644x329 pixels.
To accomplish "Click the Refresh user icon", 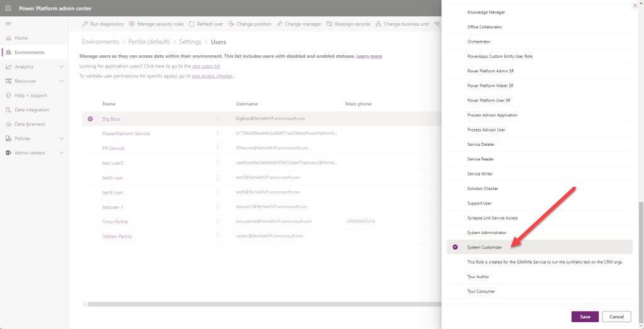I will tap(192, 24).
